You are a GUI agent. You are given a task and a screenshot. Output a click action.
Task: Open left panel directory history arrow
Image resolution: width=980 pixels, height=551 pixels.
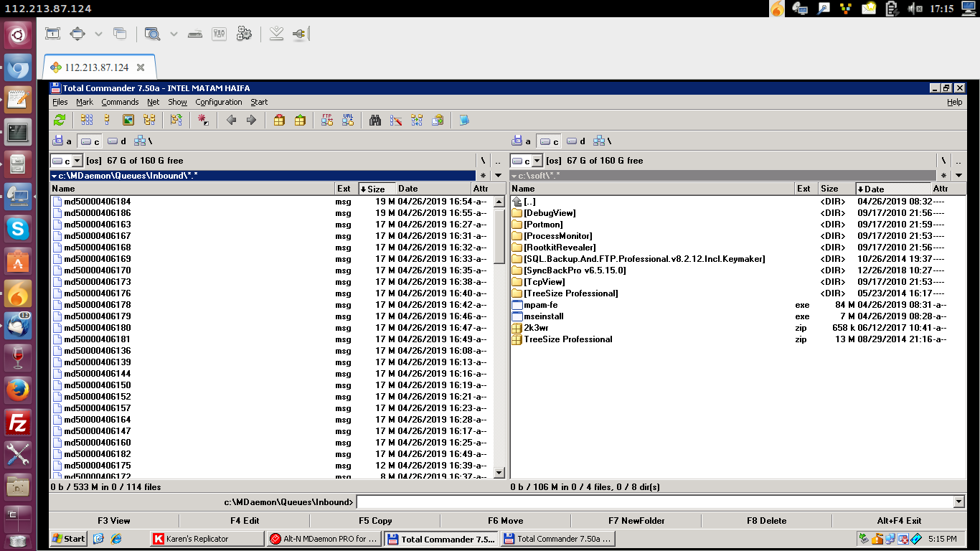pyautogui.click(x=499, y=176)
